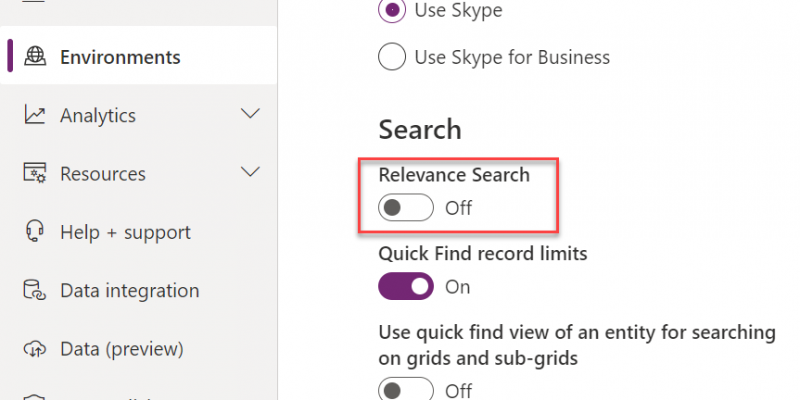Expand the Analytics chevron
The width and height of the screenshot is (800, 400).
[x=250, y=113]
